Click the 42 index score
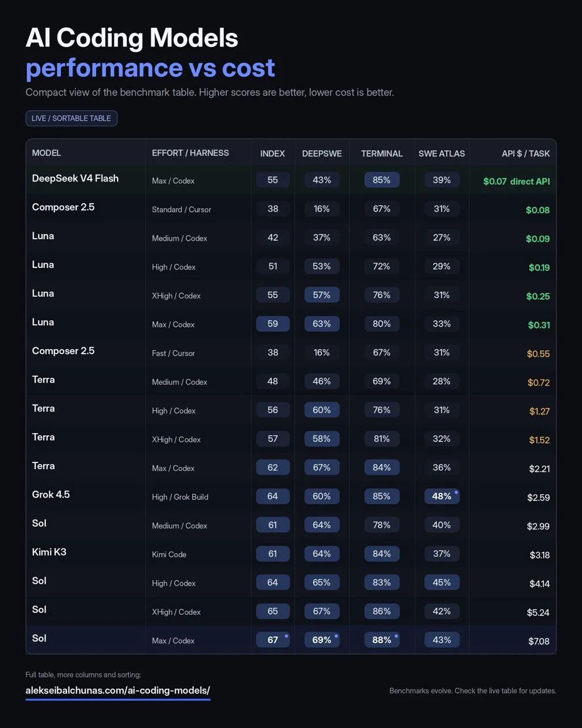582x728 pixels. (x=273, y=237)
